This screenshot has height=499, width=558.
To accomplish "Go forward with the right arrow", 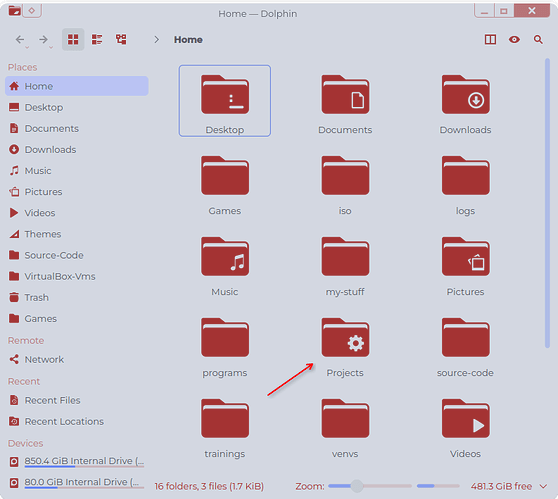I will click(x=43, y=39).
